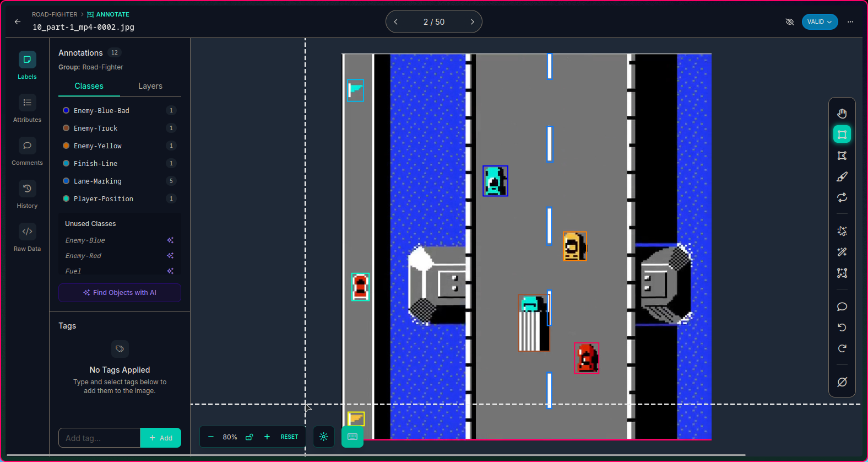868x462 pixels.
Task: Click the 80% zoom value
Action: point(230,437)
